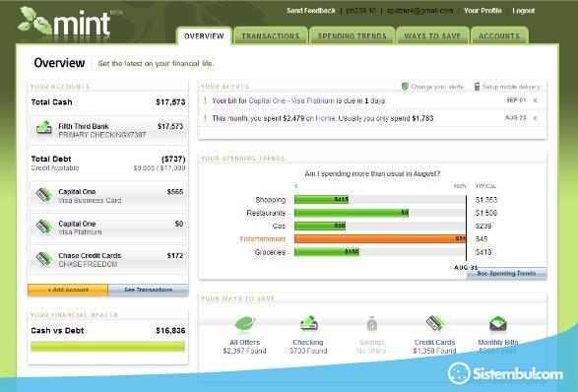The height and width of the screenshot is (392, 578).
Task: Dismiss the Home spending alert
Action: click(535, 118)
